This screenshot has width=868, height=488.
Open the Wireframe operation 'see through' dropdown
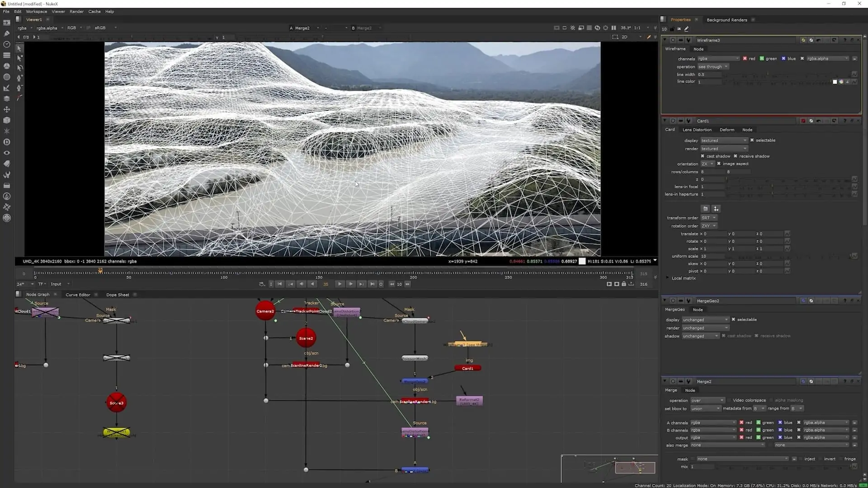coord(712,67)
